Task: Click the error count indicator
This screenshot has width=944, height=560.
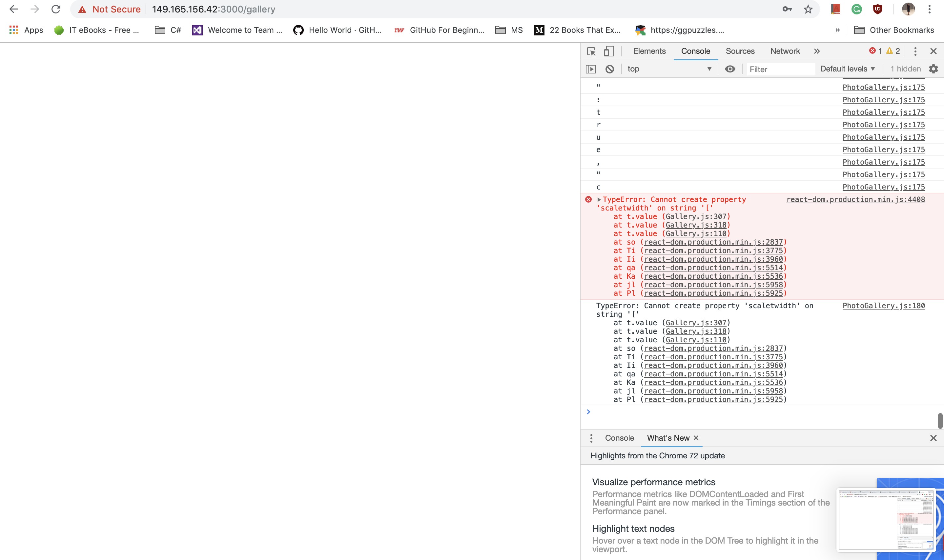Action: [x=875, y=50]
